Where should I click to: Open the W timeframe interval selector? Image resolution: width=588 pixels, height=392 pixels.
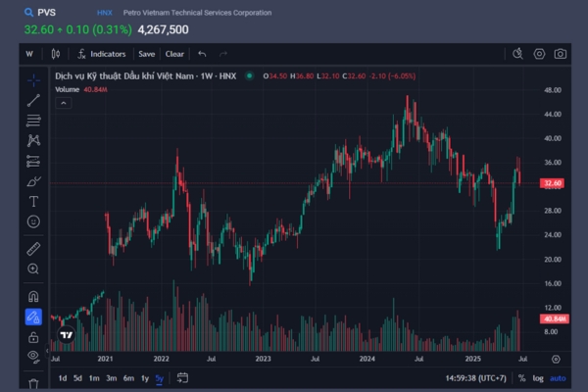29,54
